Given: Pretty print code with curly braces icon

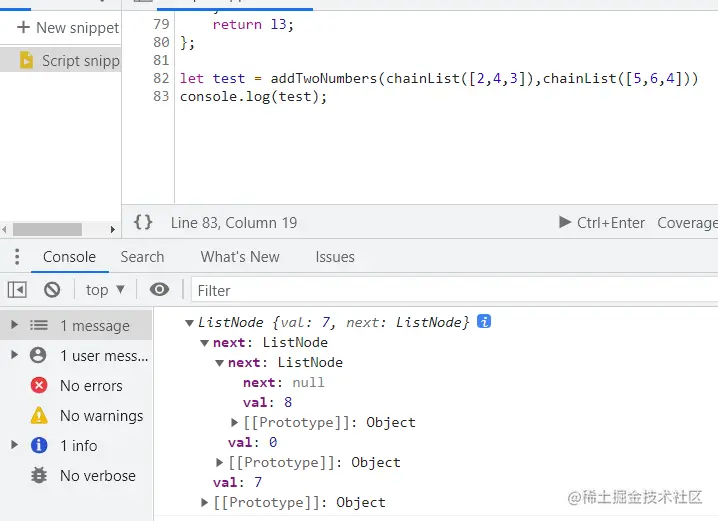Looking at the screenshot, I should click(x=143, y=223).
